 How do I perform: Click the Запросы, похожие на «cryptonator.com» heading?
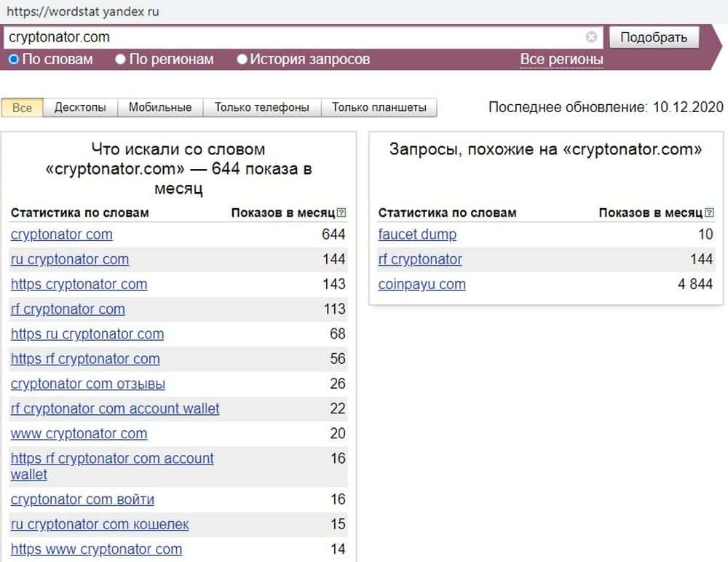tap(545, 149)
